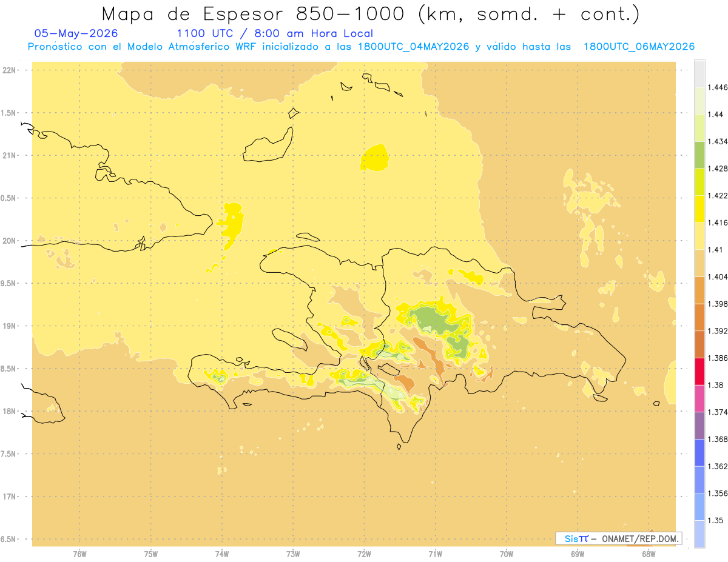The height and width of the screenshot is (562, 728).
Task: Click the 1.428 green legend color band
Action: tap(699, 155)
